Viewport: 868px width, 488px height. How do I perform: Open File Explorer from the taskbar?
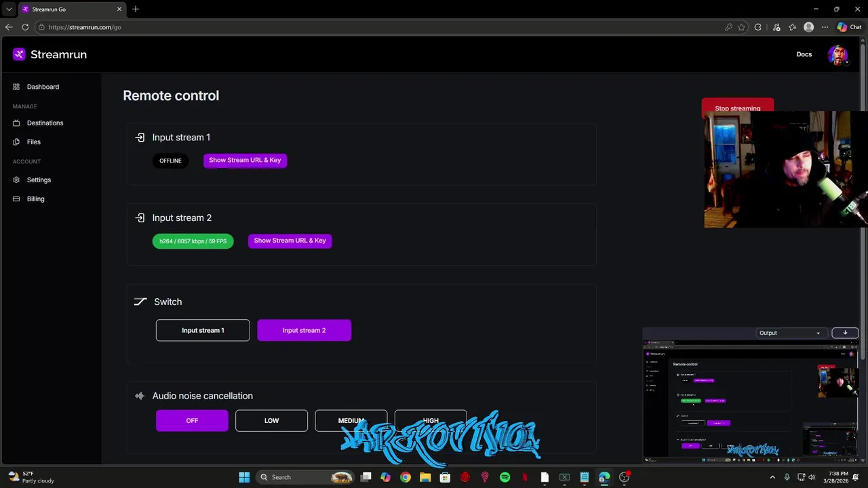point(425,477)
